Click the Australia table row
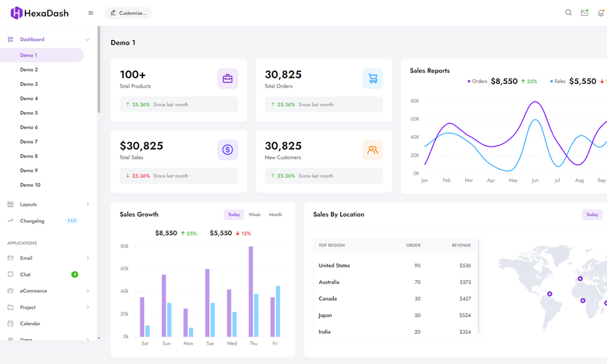 395,282
